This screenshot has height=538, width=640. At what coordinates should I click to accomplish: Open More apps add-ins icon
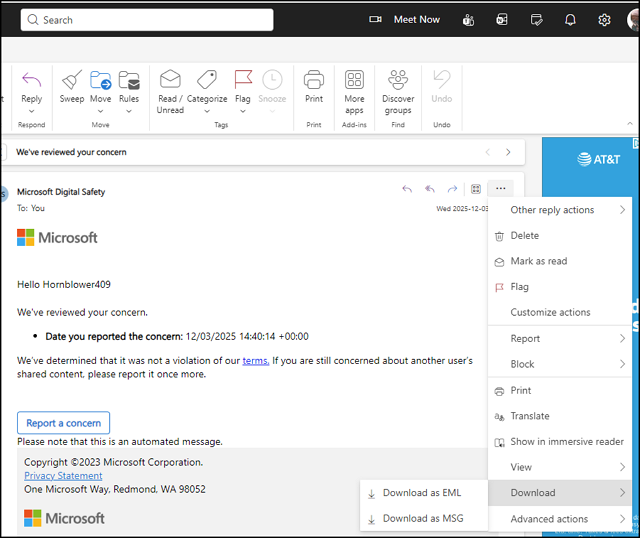(x=354, y=80)
